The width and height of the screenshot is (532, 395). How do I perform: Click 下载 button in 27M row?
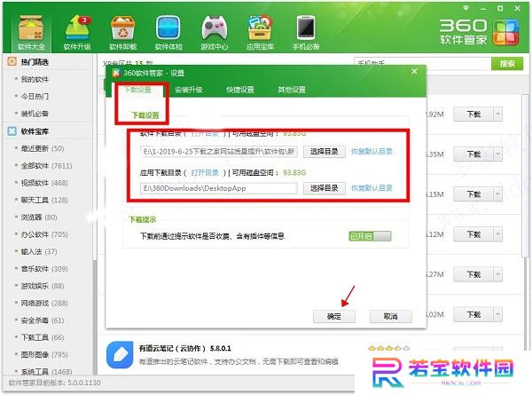point(473,274)
